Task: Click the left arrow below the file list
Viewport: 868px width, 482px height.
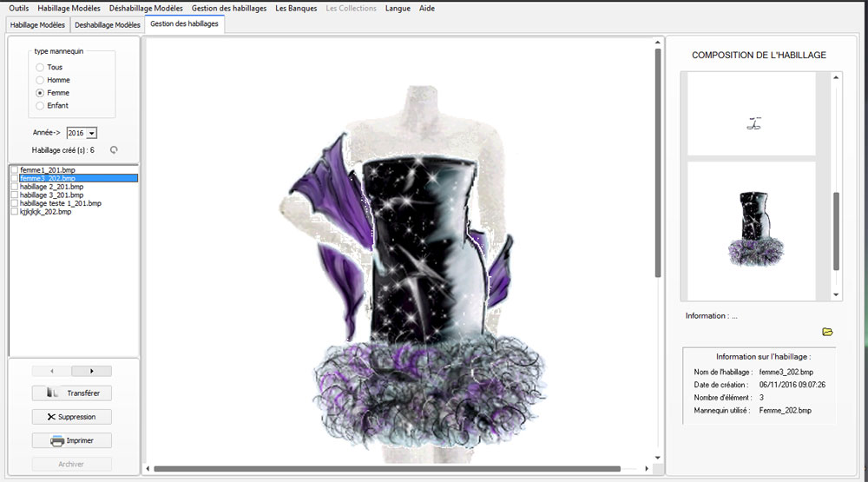Action: (52, 371)
